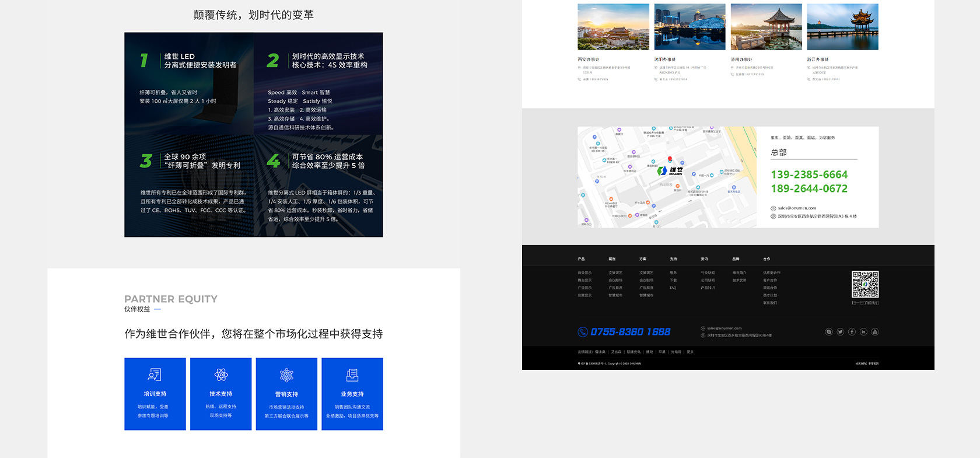The width and height of the screenshot is (980, 458).
Task: Click the address icon under 济南办事处
Action: tap(733, 68)
